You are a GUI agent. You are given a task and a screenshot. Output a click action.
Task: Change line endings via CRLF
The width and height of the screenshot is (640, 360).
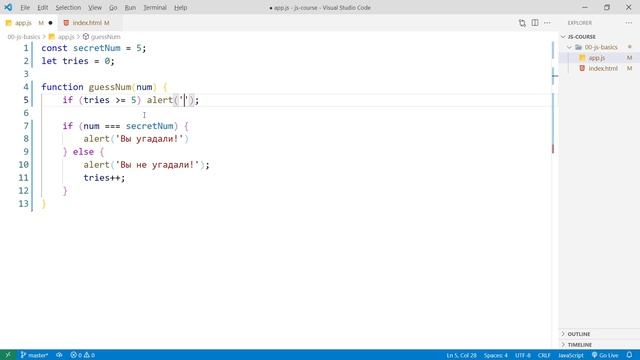pyautogui.click(x=544, y=355)
